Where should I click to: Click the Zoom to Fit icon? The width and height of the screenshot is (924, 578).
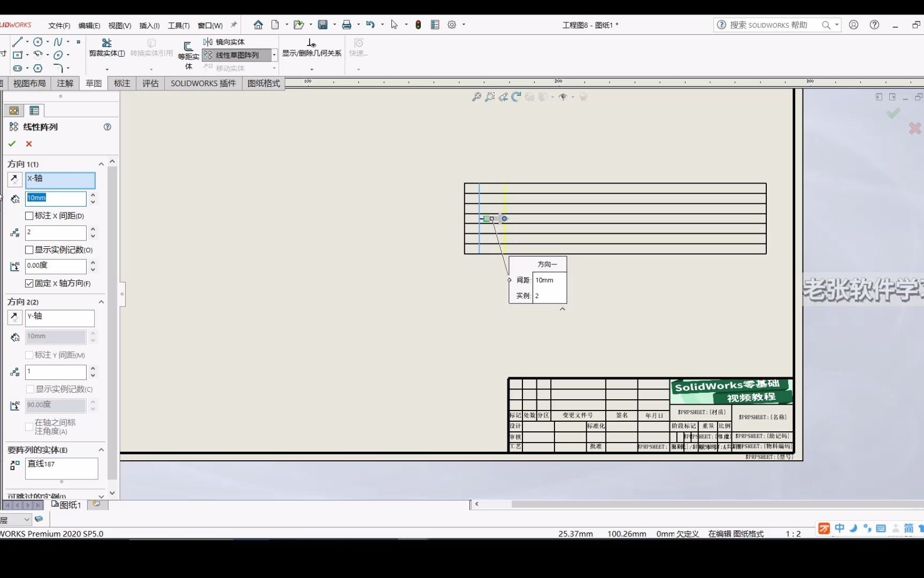[x=476, y=97]
